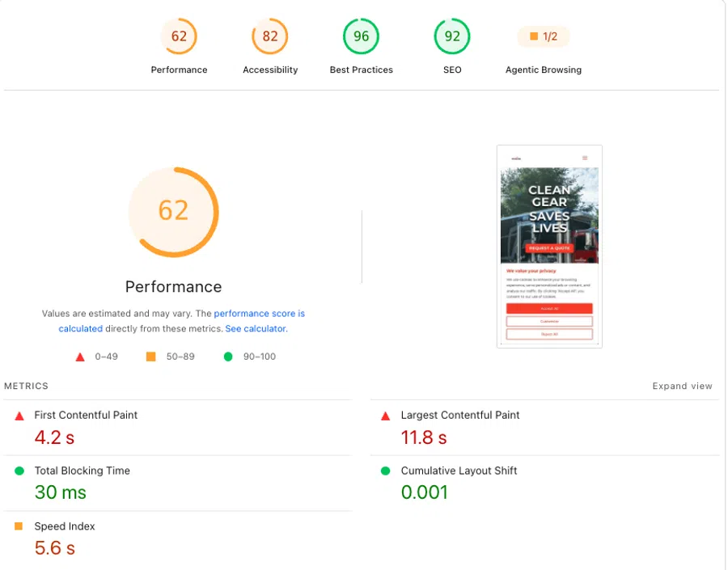The width and height of the screenshot is (728, 570).
Task: Open the Accessibility score gauge 82
Action: point(269,36)
